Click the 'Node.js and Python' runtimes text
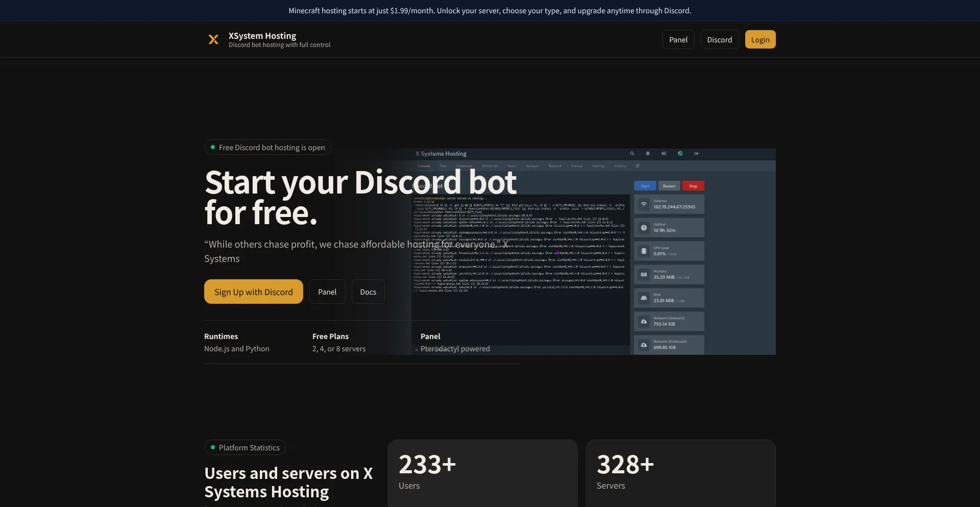Viewport: 980px width, 507px height. click(237, 349)
